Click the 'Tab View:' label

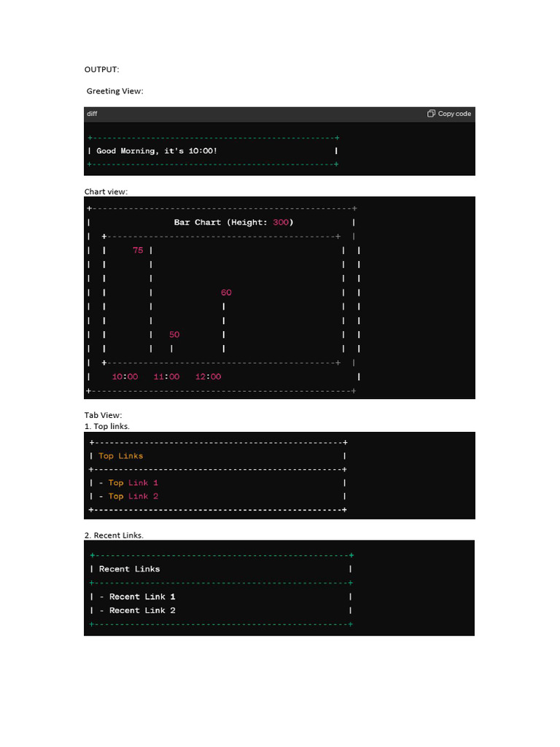pos(103,415)
